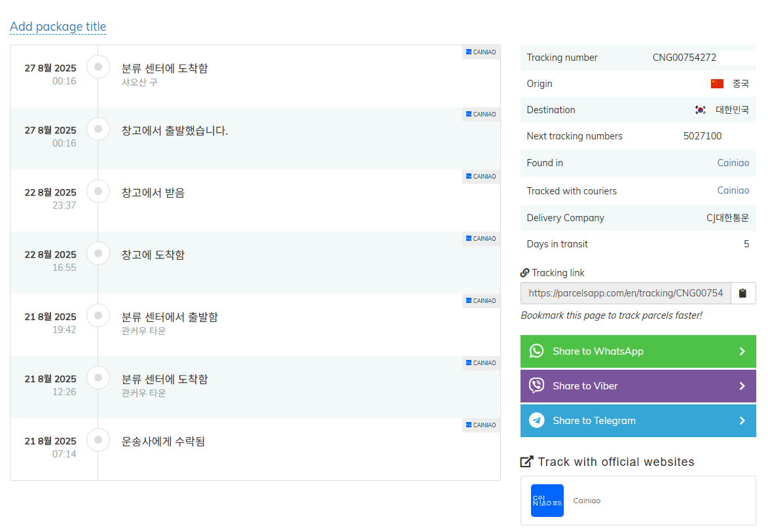The width and height of the screenshot is (768, 532).
Task: Click the timeline marker for 운송사에게 수락됨
Action: tap(98, 440)
